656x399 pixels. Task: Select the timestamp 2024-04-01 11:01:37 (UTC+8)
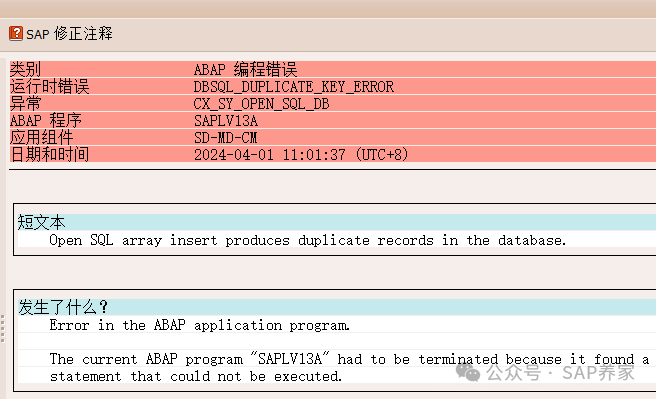[301, 155]
